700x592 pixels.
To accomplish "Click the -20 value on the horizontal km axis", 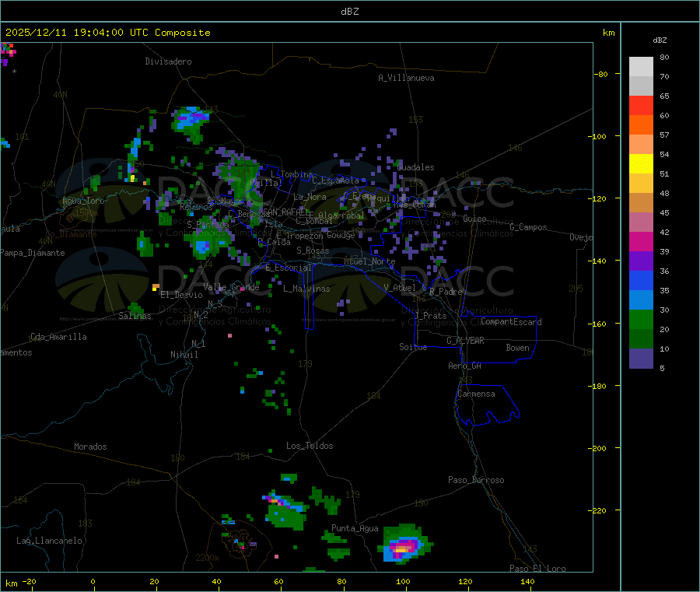I will click(29, 581).
